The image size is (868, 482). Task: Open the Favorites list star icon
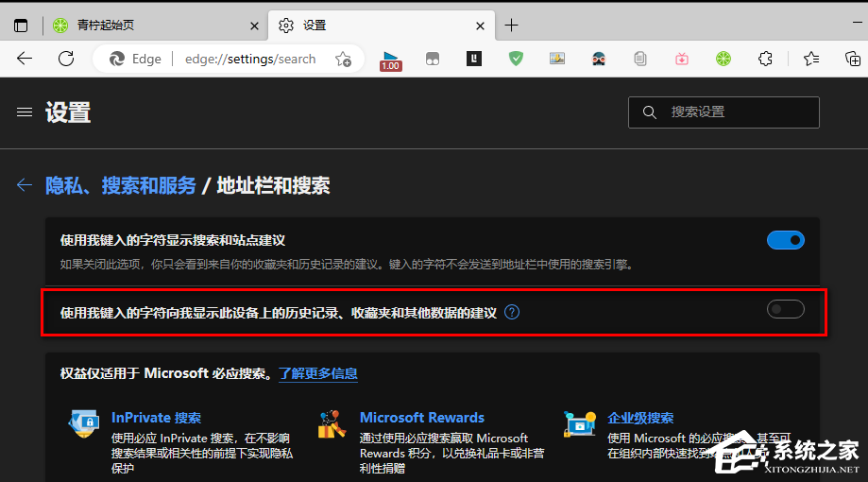[x=811, y=59]
